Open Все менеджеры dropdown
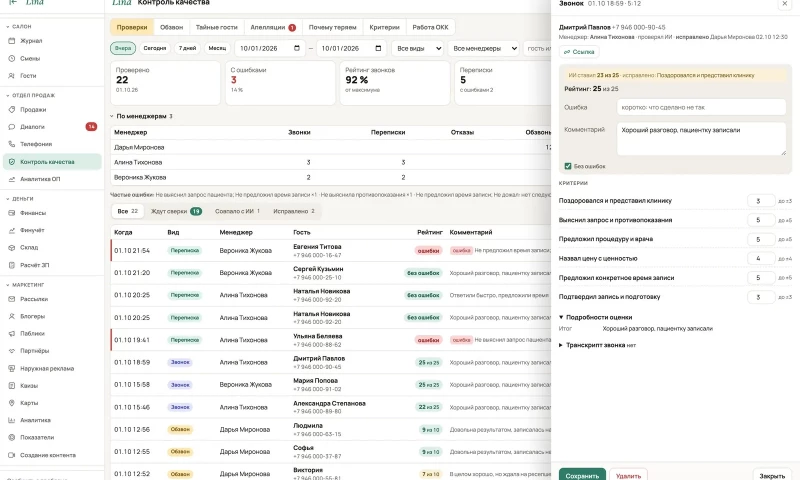800x480 pixels. tap(484, 48)
